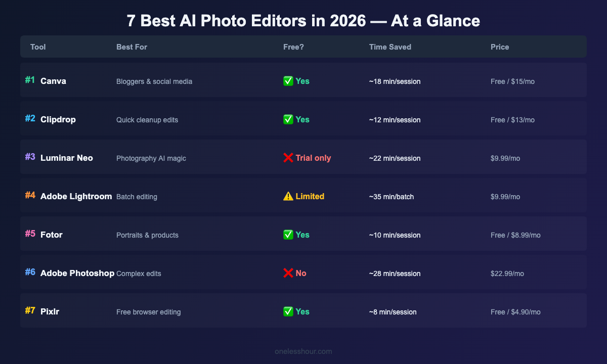Image resolution: width=607 pixels, height=364 pixels.
Task: Click the 'Price' column header
Action: (x=500, y=47)
